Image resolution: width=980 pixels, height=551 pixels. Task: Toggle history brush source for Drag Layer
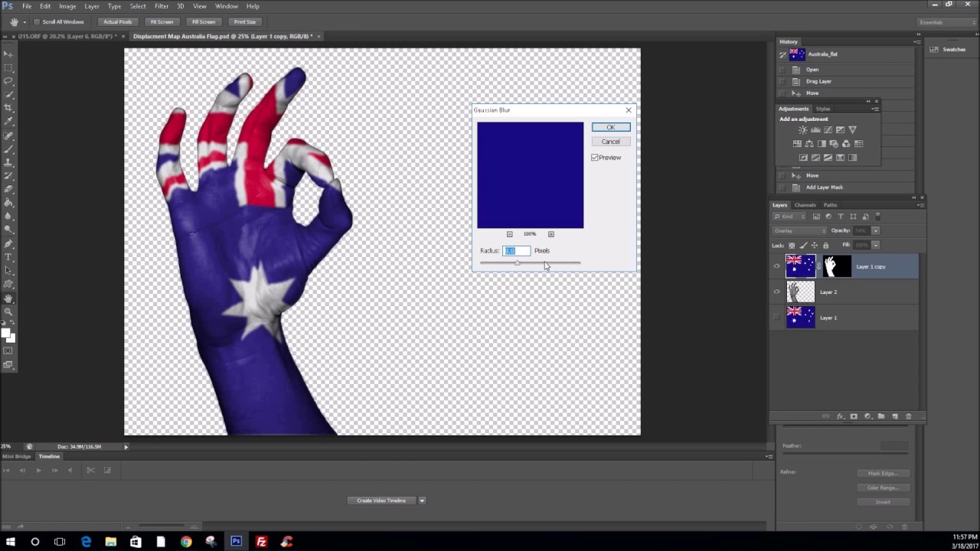[x=782, y=81]
